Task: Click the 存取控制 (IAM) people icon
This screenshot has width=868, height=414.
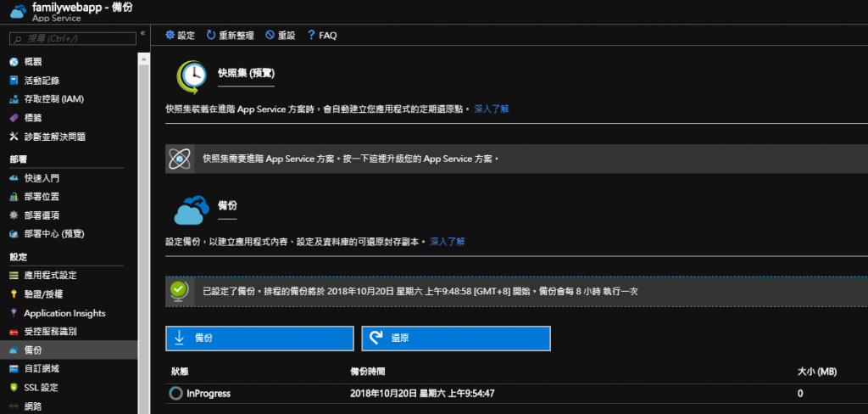Action: click(x=14, y=99)
